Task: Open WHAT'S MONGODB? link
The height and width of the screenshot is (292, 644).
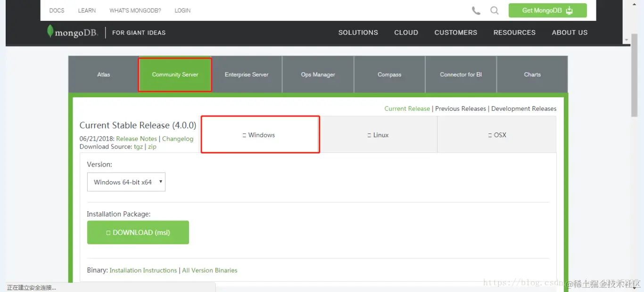Action: (x=135, y=10)
